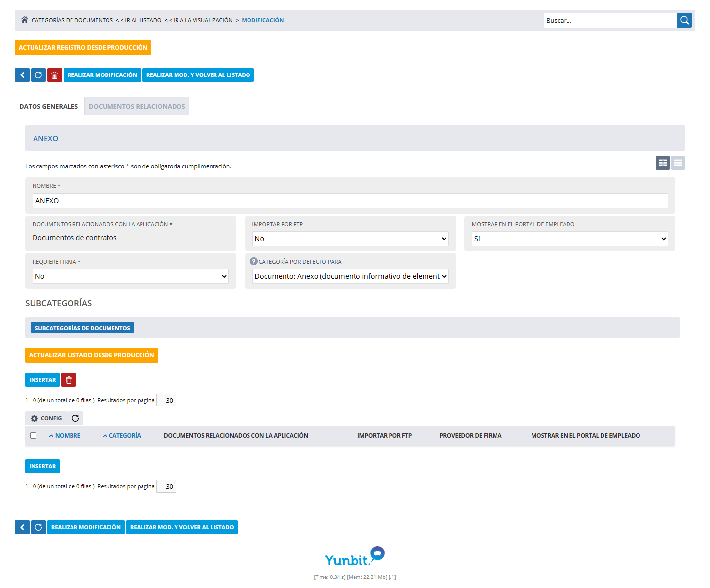Delete selected subcategories with red trash icon
Screen dimensions: 710x588
pyautogui.click(x=69, y=380)
